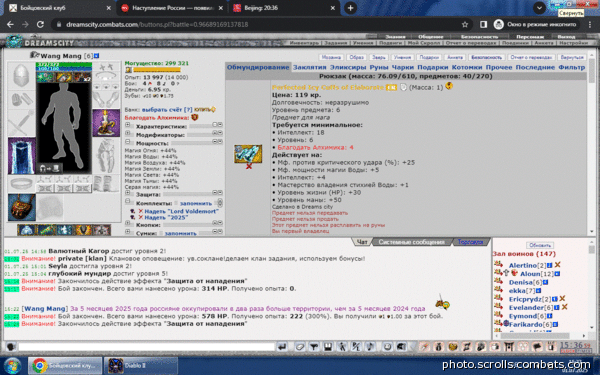Image resolution: width=600 pixels, height=375 pixels.
Task: Click the rightmost round toggle in Кнопки row
Action: (220, 223)
